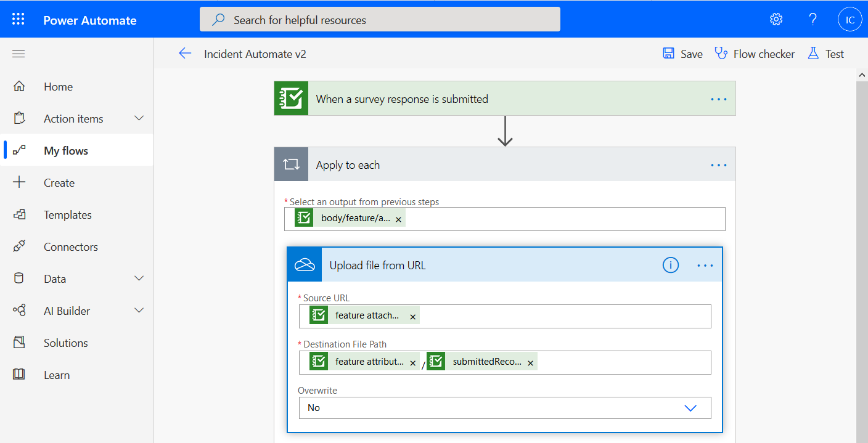
Task: Collapse the left navigation with hamburger icon
Action: coord(18,54)
